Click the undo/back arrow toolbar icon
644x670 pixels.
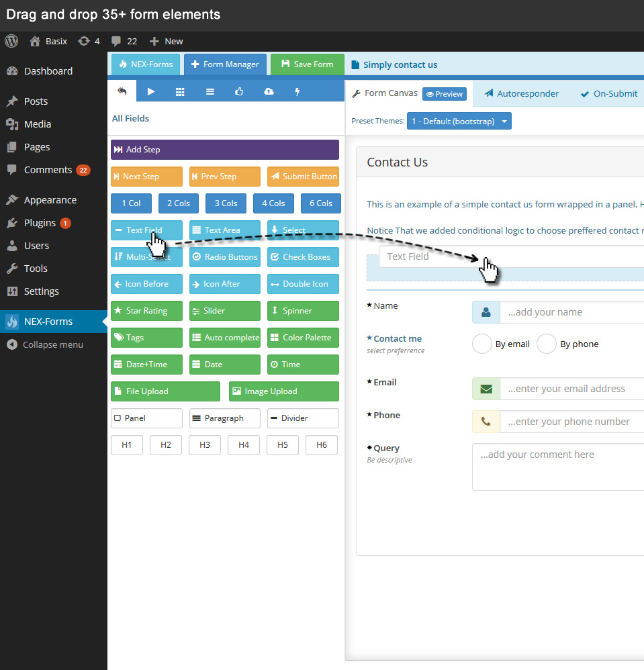(x=122, y=91)
